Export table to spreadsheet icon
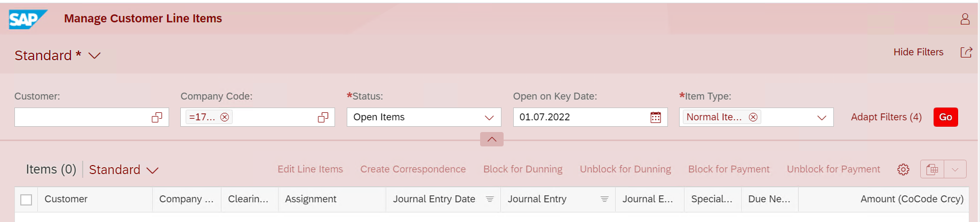Screen dimensions: 980x222 click(932, 169)
